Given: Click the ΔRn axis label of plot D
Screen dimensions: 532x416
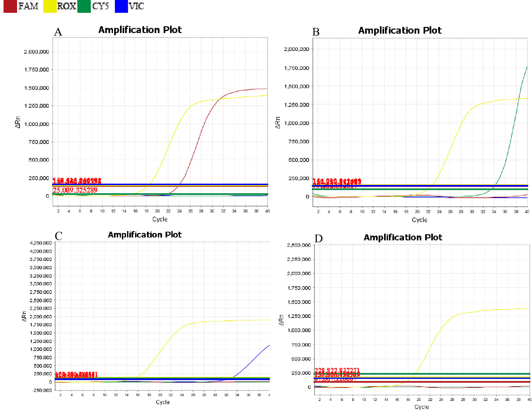Looking at the screenshot, I should click(x=281, y=320).
